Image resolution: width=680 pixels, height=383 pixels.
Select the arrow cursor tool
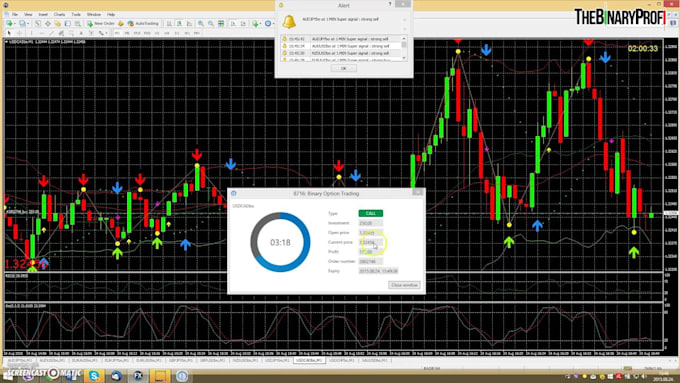9,33
